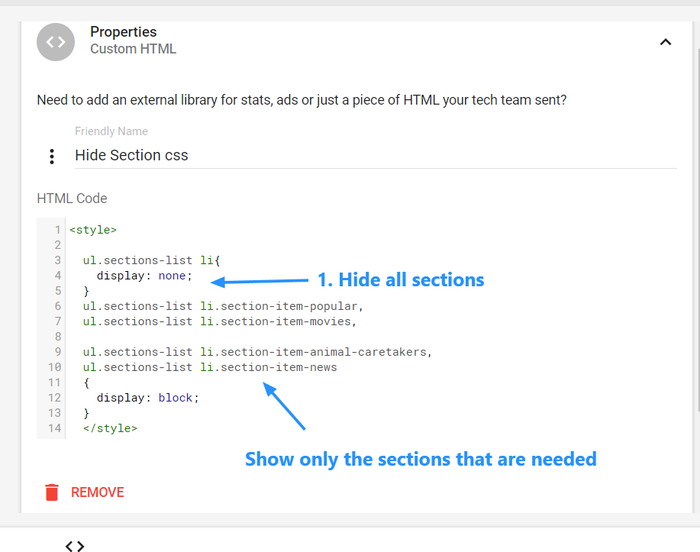Click the section-item-news selector line
Image resolution: width=700 pixels, height=552 pixels.
tap(210, 367)
